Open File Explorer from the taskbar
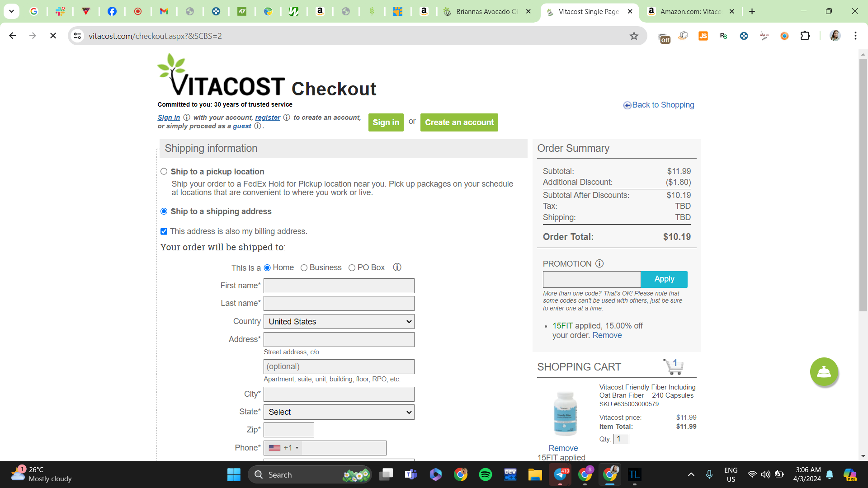This screenshot has height=488, width=868. (x=535, y=474)
